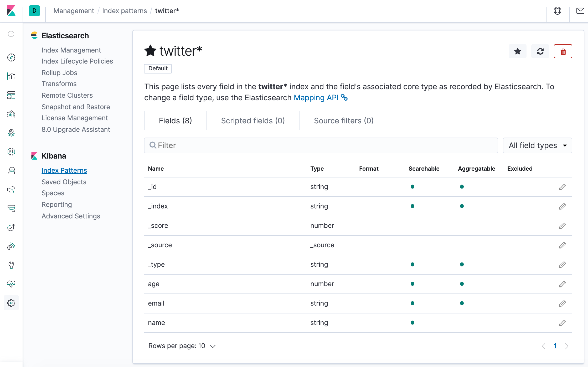Click the edit pencil icon for email field
This screenshot has height=367, width=588.
(563, 303)
